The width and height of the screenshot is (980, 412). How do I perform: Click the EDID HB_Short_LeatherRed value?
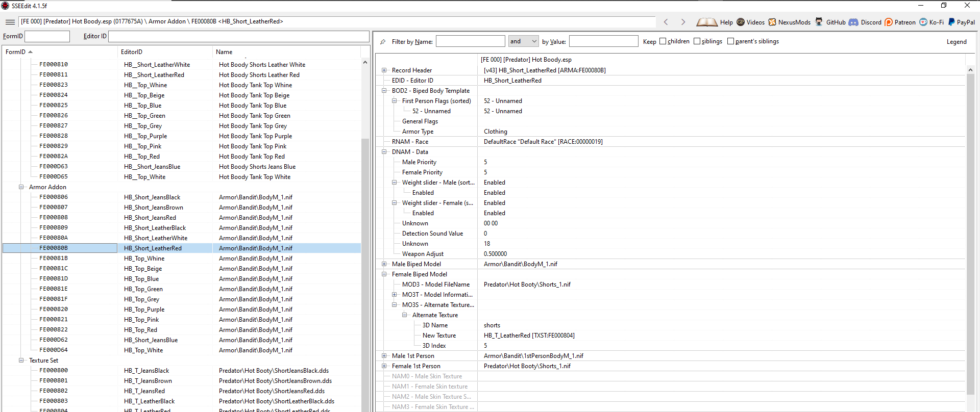tap(512, 81)
